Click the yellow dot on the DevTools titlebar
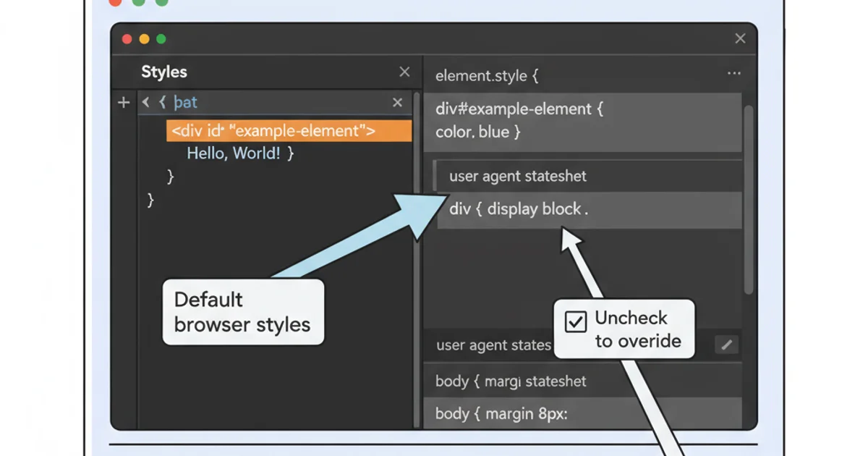The image size is (868, 456). (x=143, y=38)
